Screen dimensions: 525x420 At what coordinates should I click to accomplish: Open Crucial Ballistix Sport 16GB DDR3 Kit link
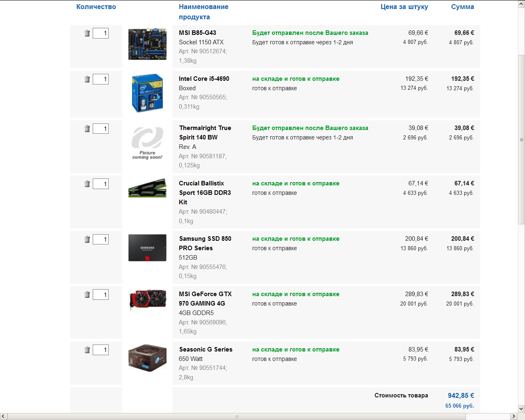(x=205, y=193)
